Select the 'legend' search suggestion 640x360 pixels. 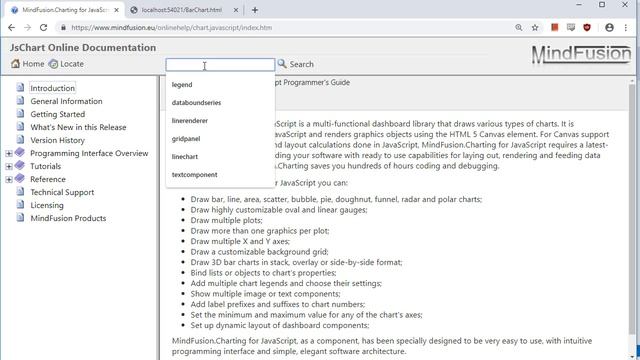tap(220, 84)
